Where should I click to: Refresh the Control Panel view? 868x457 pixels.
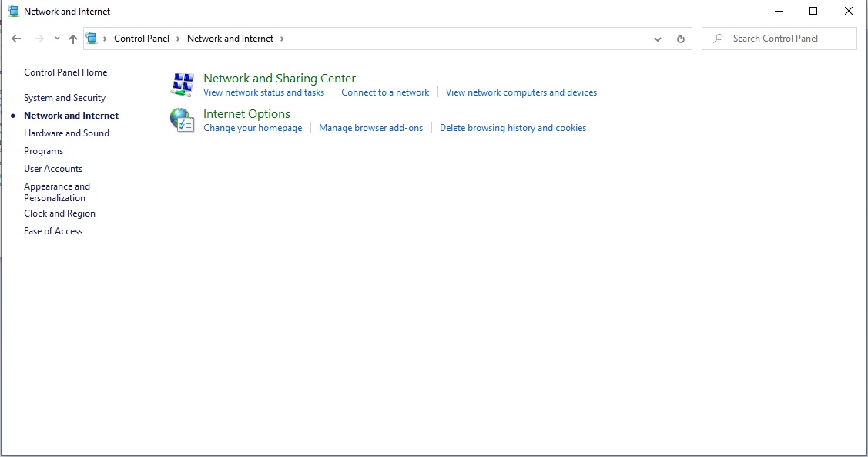pos(681,39)
